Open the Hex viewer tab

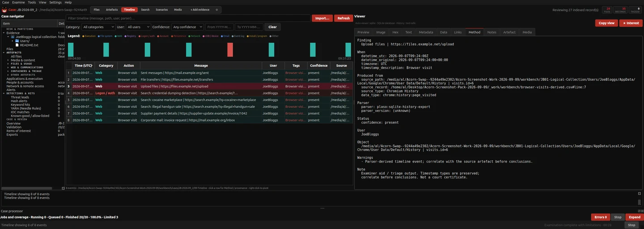(x=395, y=32)
